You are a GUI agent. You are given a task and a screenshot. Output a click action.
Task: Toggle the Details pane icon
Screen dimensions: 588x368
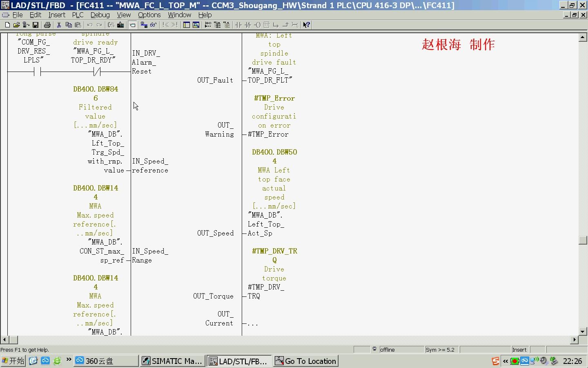point(196,25)
